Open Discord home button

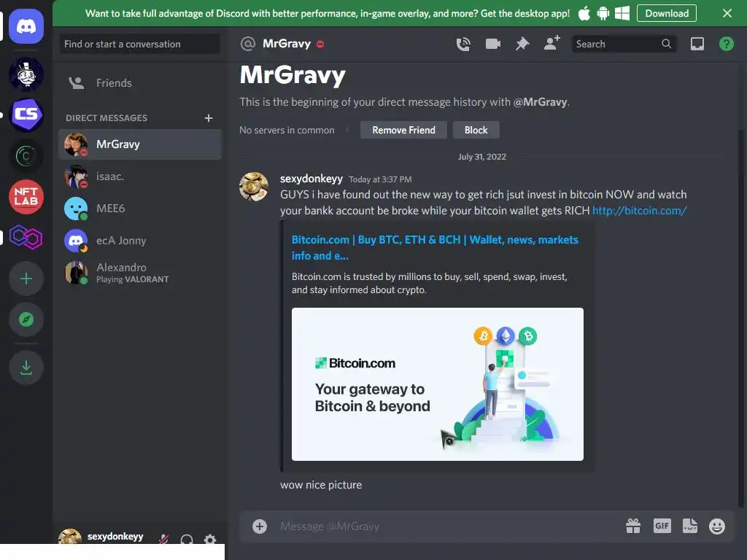click(26, 26)
